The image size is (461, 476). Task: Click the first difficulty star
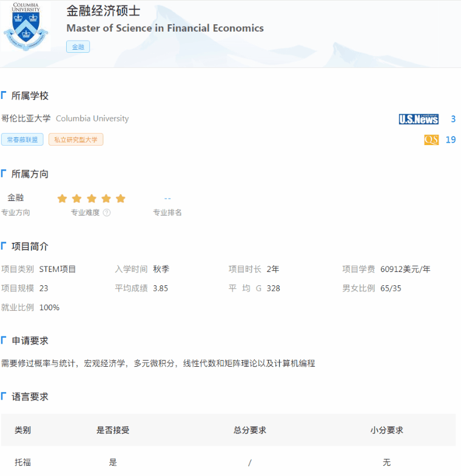pos(62,199)
